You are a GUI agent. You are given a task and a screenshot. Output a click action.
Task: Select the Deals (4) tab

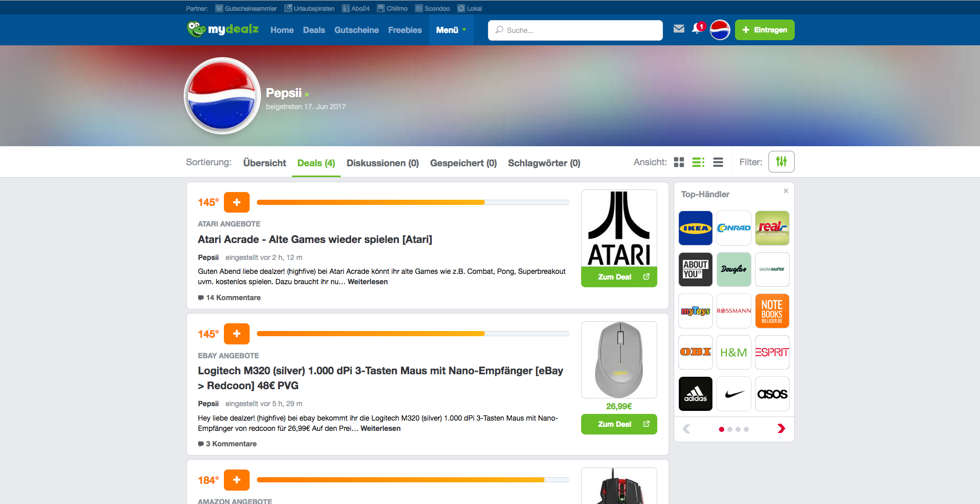(316, 163)
